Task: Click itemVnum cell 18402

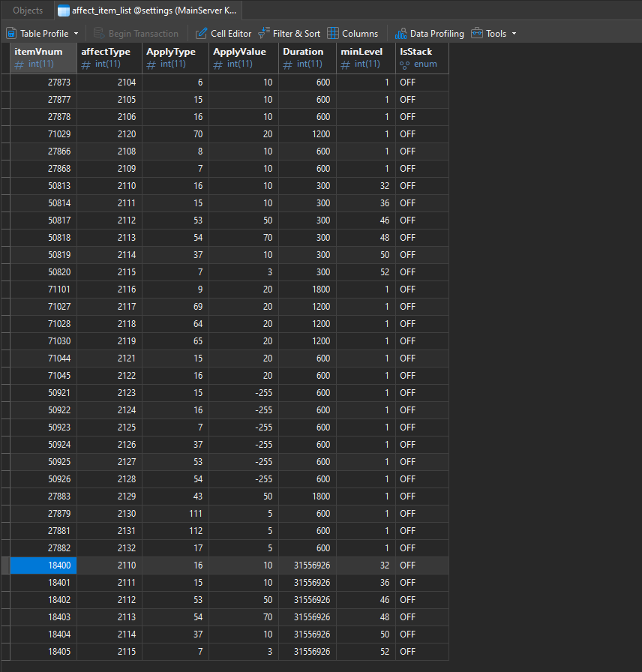Action: pyautogui.click(x=43, y=599)
